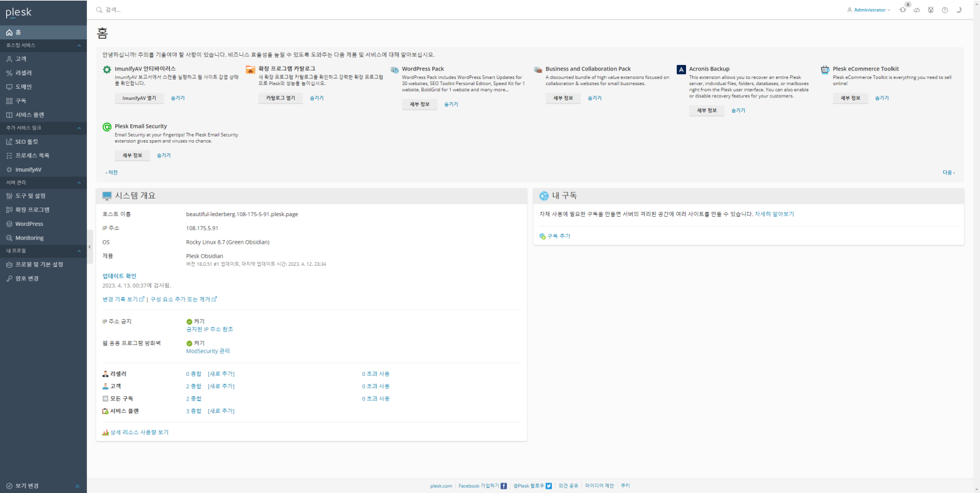Click the WordPress icon in sidebar

9,224
